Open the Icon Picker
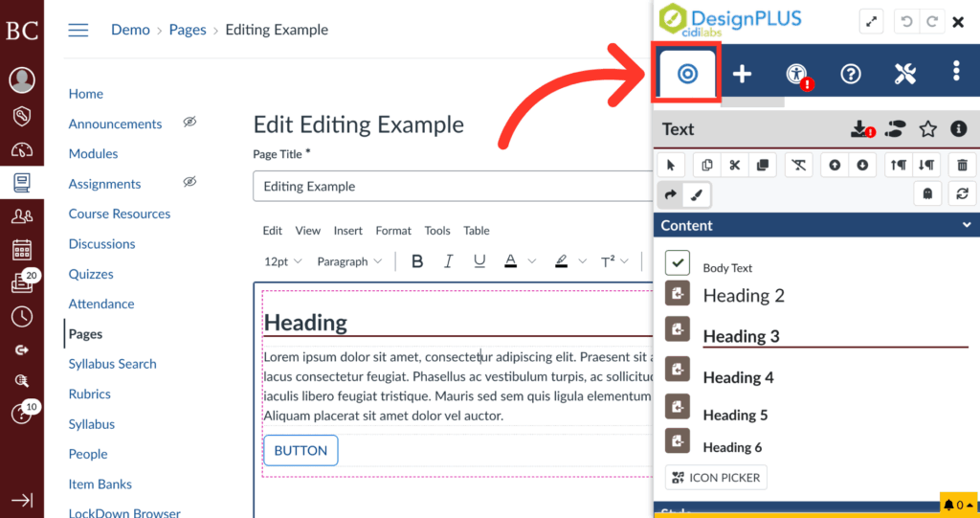This screenshot has height=518, width=980. tap(716, 478)
